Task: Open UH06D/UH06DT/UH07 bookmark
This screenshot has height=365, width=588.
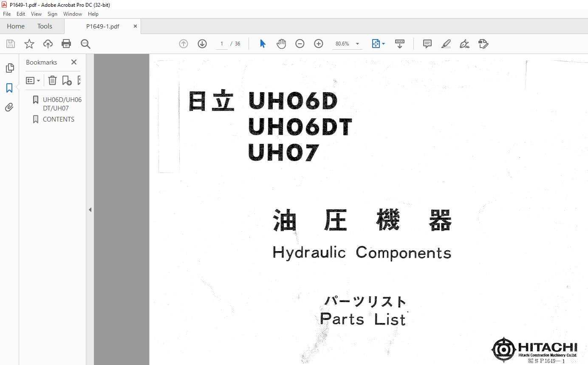Action: pyautogui.click(x=62, y=104)
